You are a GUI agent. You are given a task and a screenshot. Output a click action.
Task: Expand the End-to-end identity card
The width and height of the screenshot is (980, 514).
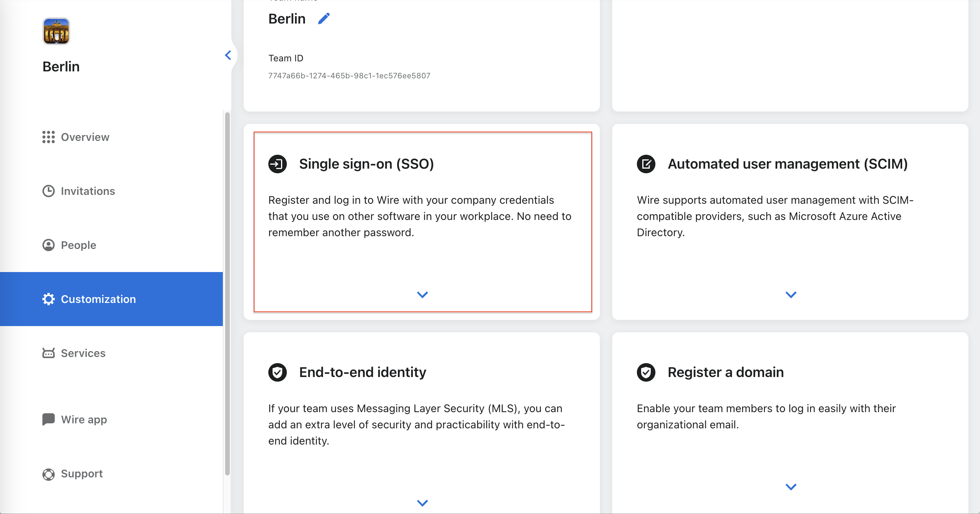[423, 503]
